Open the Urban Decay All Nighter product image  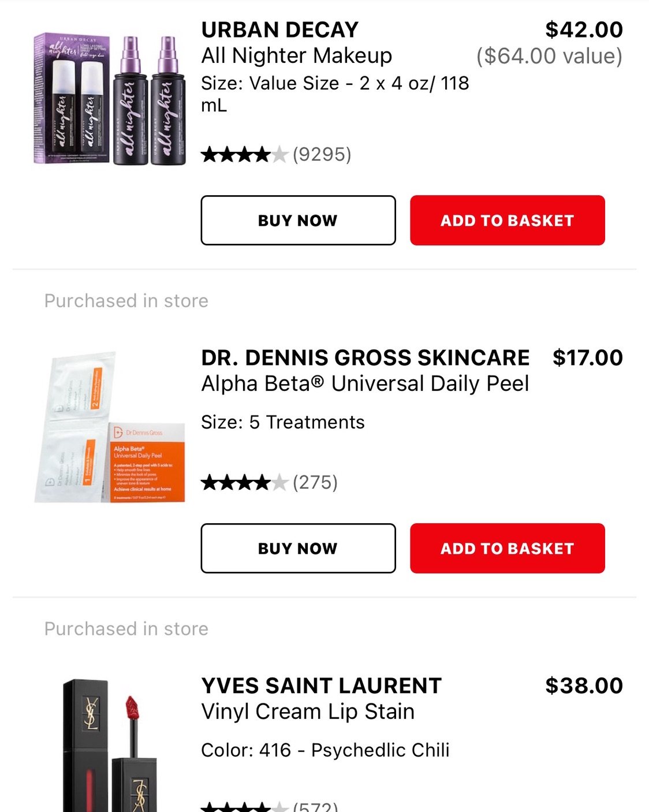pyautogui.click(x=110, y=99)
